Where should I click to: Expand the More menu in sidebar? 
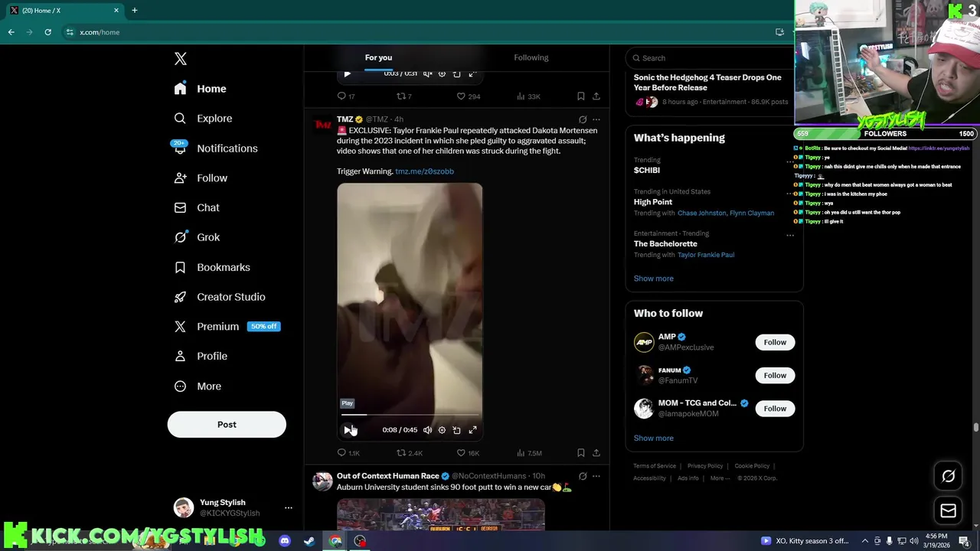tap(198, 386)
